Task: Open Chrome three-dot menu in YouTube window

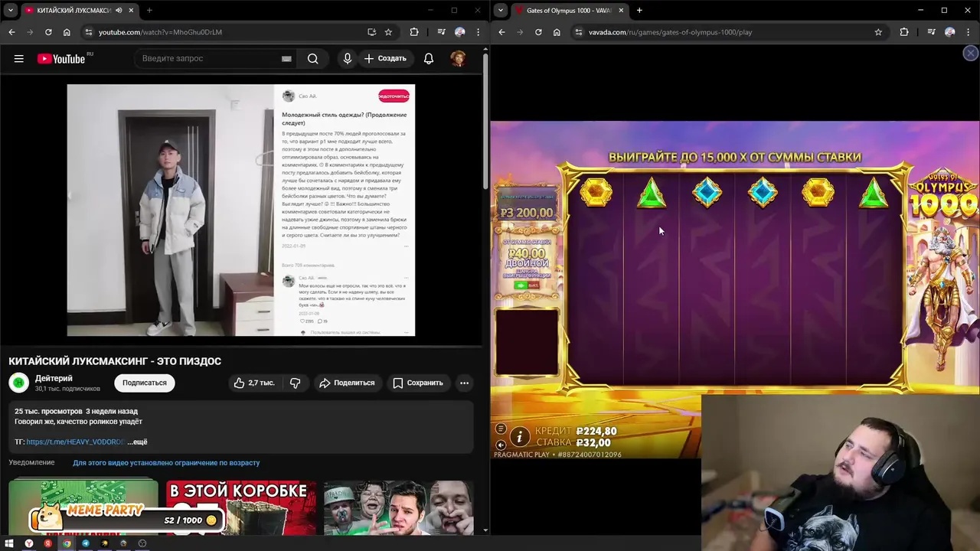Action: click(x=479, y=32)
